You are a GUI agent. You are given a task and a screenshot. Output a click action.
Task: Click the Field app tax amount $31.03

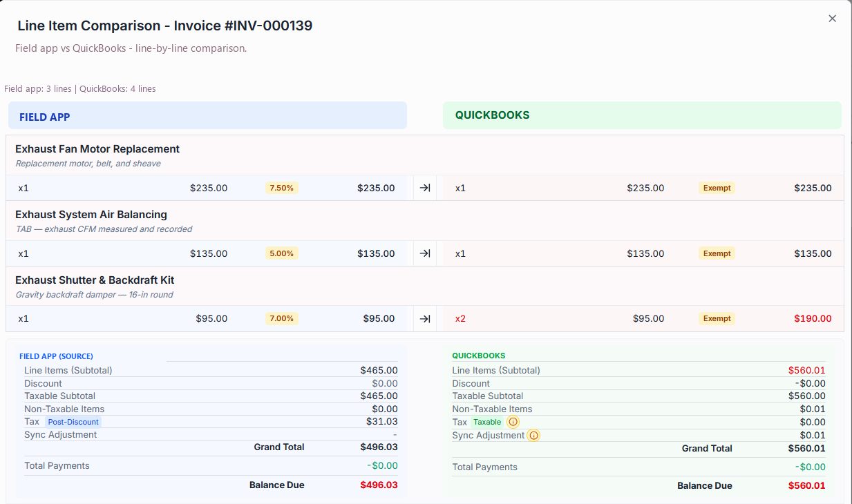(x=382, y=421)
